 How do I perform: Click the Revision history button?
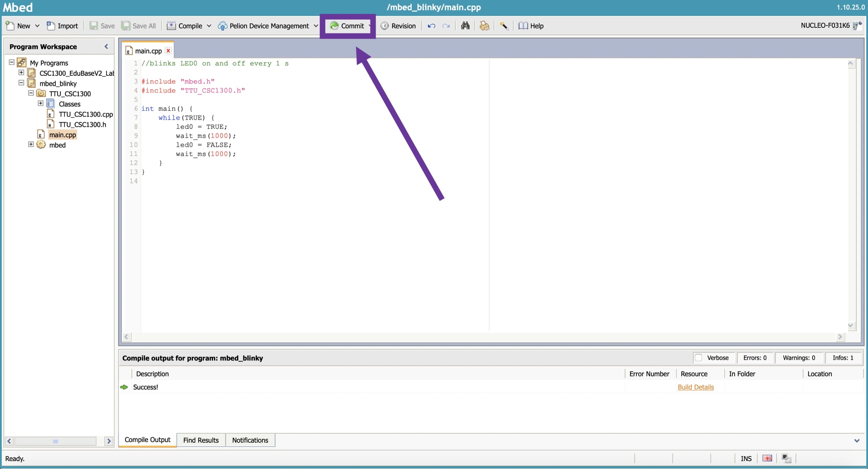click(x=398, y=26)
